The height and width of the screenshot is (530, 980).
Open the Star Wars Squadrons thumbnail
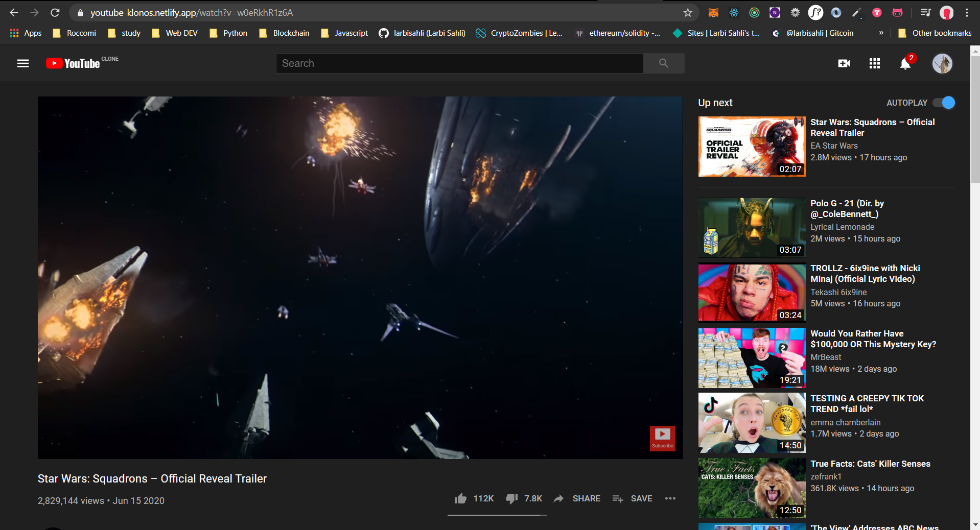tap(752, 147)
